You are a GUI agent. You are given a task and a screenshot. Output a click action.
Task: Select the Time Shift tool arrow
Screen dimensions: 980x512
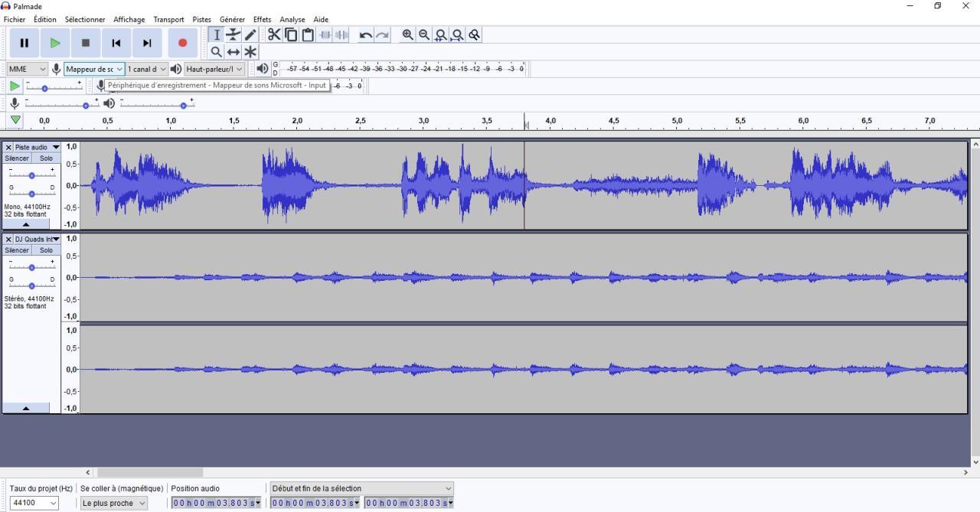(234, 51)
